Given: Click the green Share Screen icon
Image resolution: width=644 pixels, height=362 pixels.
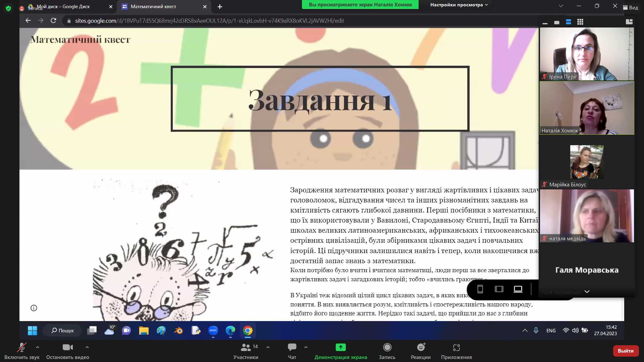Looking at the screenshot, I should (x=340, y=347).
